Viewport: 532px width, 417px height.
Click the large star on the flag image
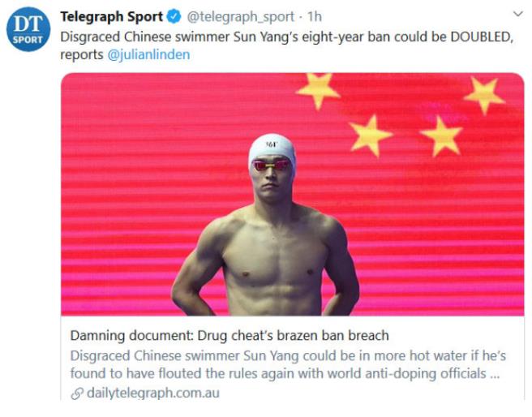[x=318, y=90]
